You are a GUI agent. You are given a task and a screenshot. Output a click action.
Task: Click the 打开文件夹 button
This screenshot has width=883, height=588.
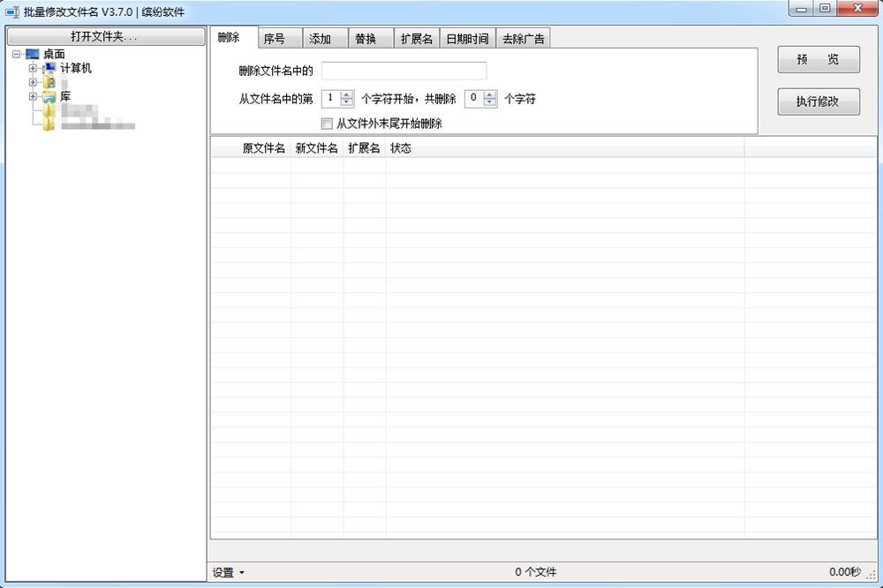coord(104,36)
